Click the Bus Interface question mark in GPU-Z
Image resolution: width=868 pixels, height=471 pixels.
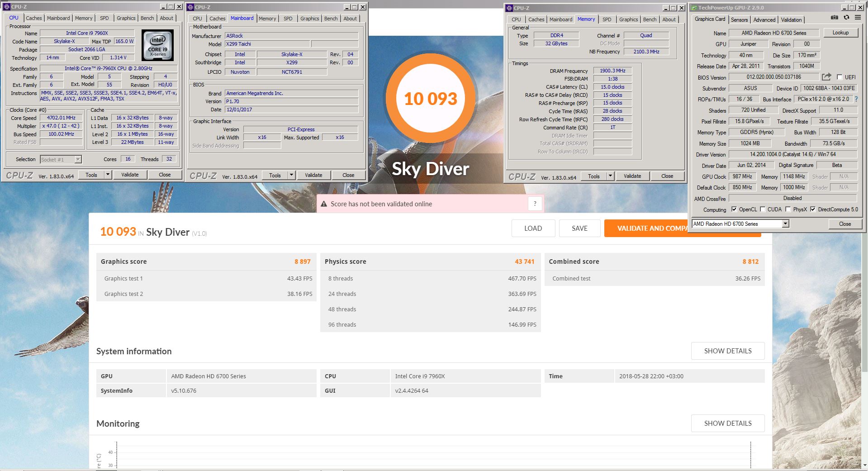click(856, 99)
